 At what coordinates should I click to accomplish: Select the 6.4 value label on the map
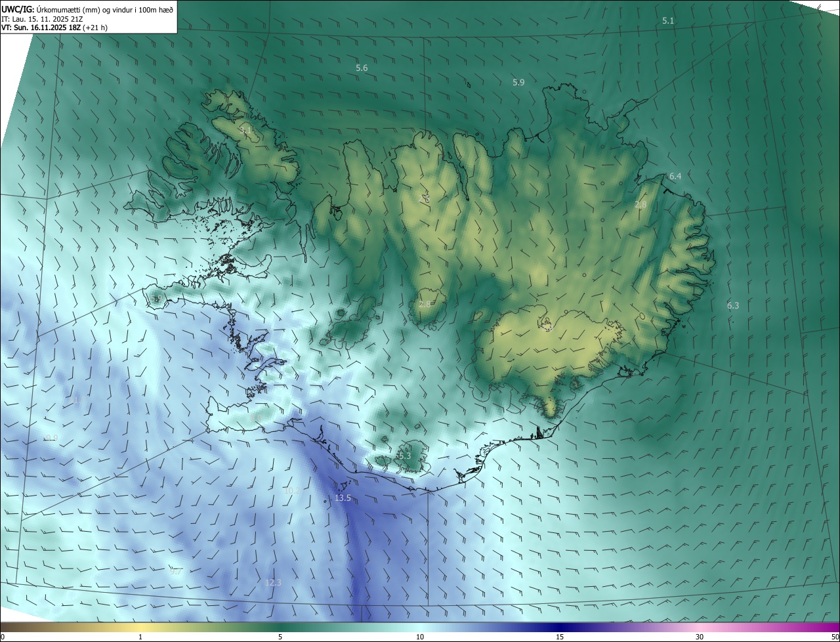pos(675,177)
